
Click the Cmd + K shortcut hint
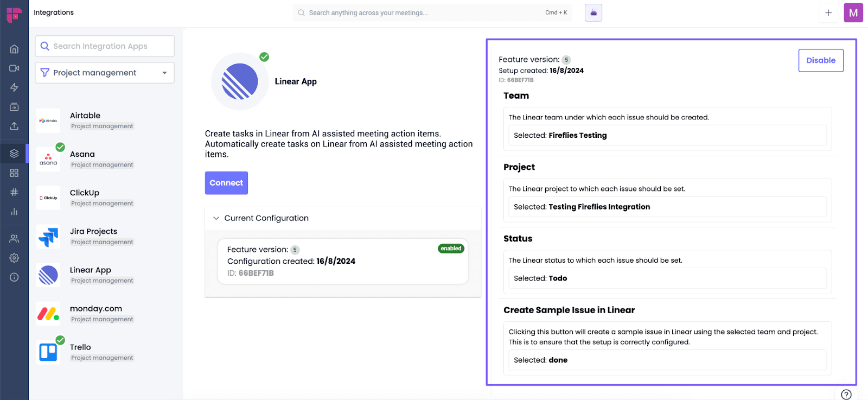556,12
